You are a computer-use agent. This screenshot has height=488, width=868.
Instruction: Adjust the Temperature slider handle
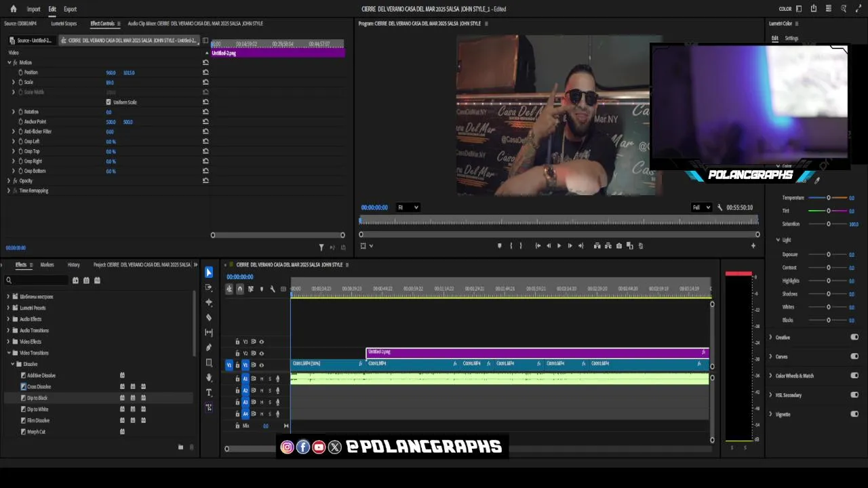pos(828,198)
